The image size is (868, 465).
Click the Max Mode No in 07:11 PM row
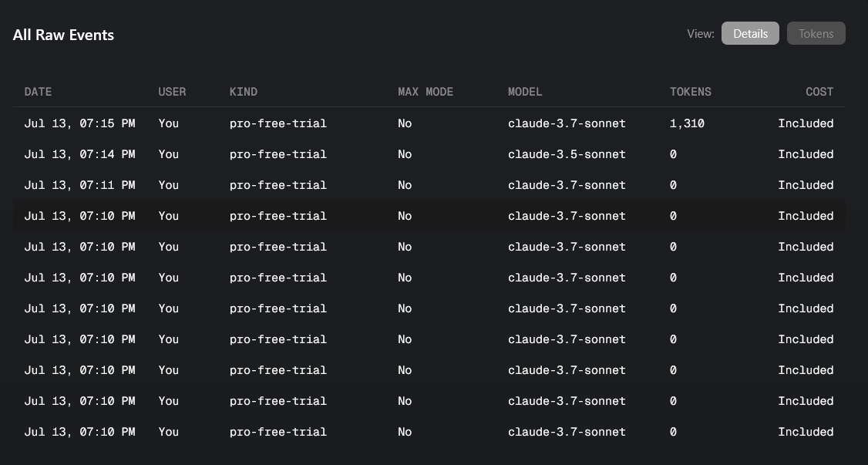tap(405, 185)
